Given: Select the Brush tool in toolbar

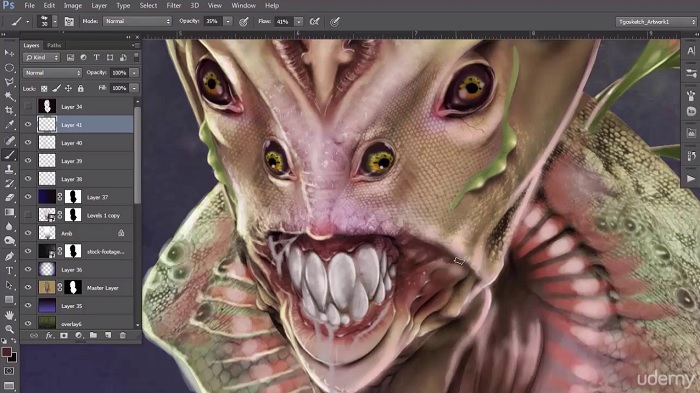Looking at the screenshot, I should (x=9, y=155).
